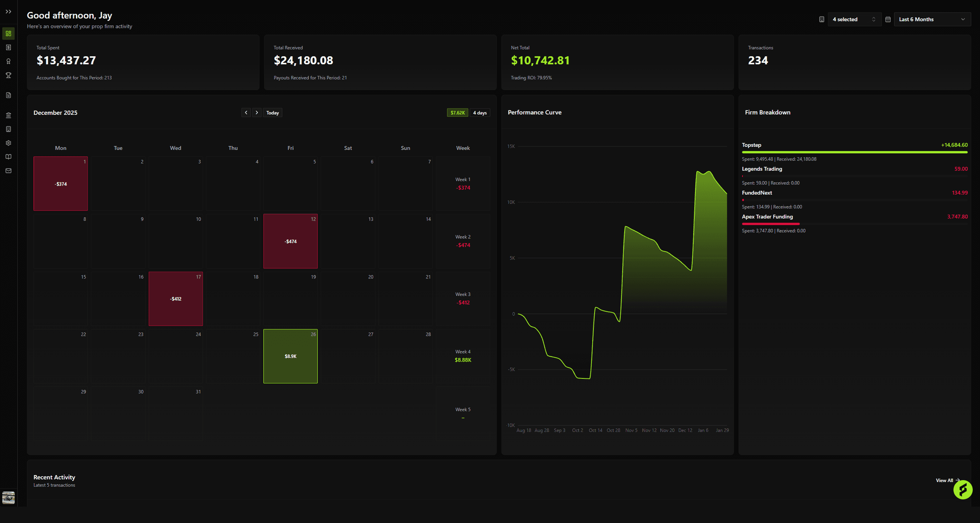Open the '4 selected' firms dropdown
The height and width of the screenshot is (523, 980).
(854, 19)
